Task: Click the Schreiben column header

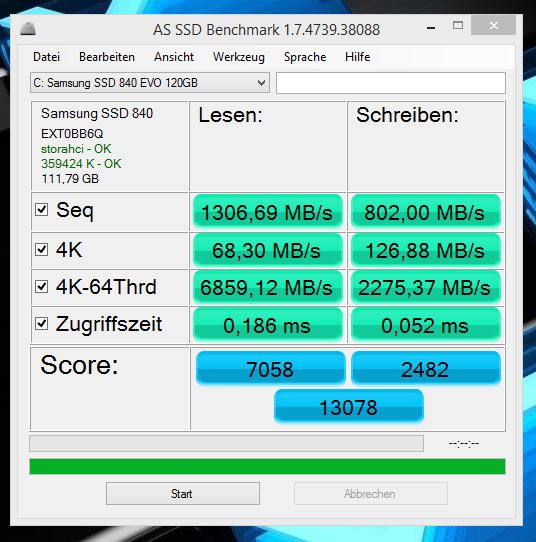Action: coord(407,115)
